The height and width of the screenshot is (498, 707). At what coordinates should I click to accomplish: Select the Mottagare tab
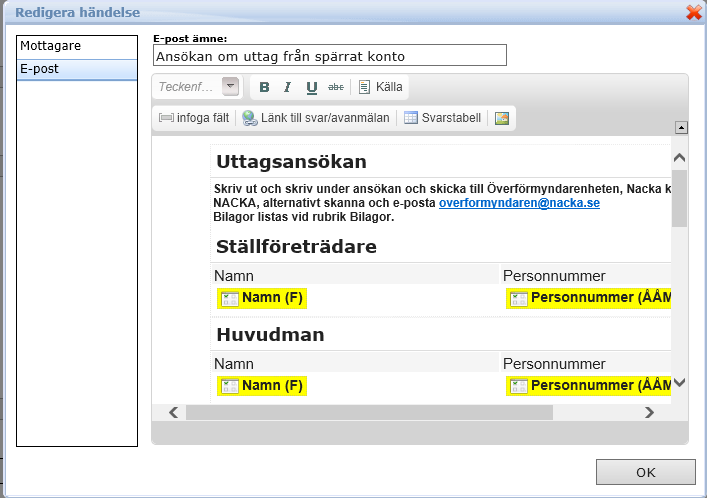tap(77, 46)
